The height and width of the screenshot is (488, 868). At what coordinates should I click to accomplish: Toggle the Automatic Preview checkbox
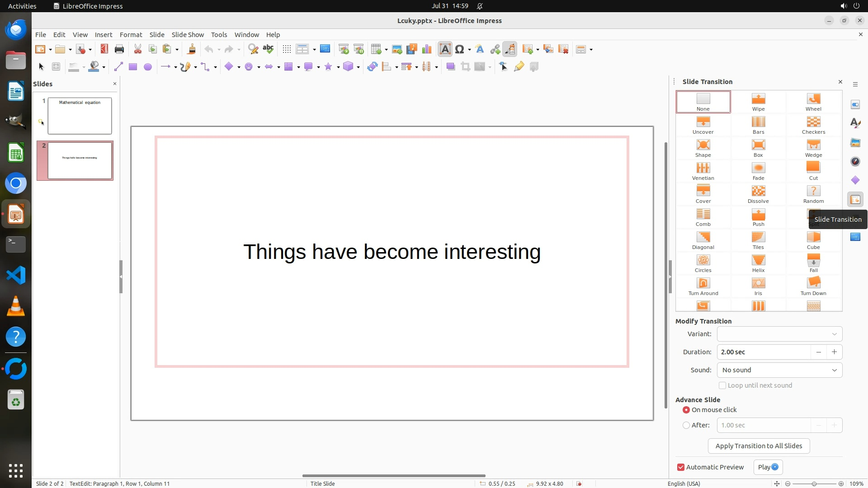click(x=681, y=467)
